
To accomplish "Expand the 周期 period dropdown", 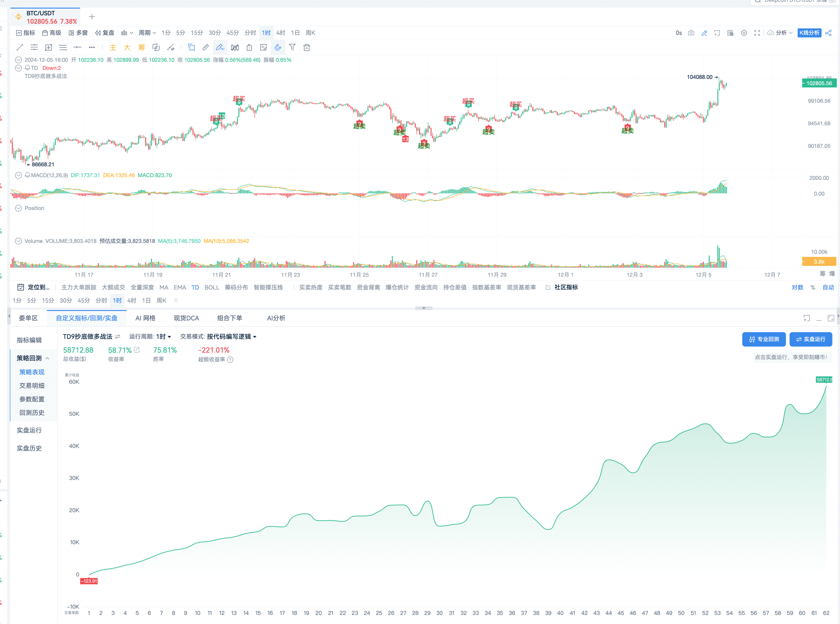I will click(x=147, y=33).
